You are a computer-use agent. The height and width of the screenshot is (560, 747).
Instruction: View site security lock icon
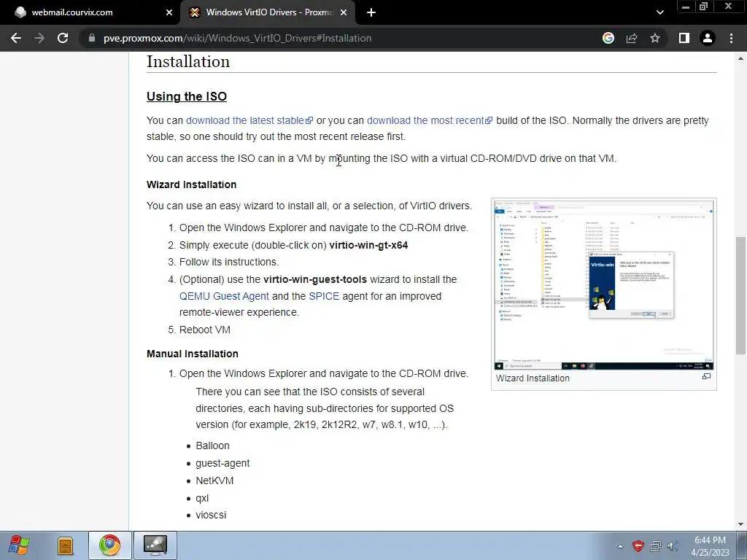tap(92, 38)
